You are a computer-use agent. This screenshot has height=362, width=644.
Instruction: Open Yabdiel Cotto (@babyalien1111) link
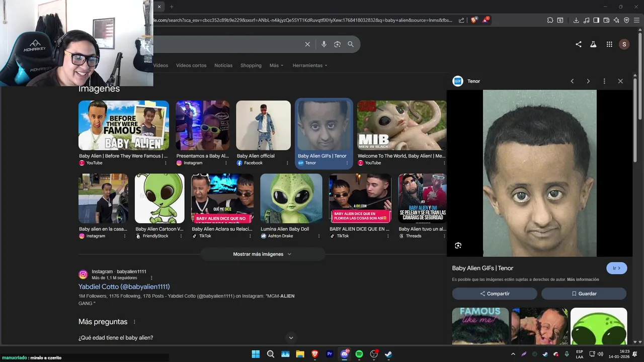pyautogui.click(x=124, y=287)
